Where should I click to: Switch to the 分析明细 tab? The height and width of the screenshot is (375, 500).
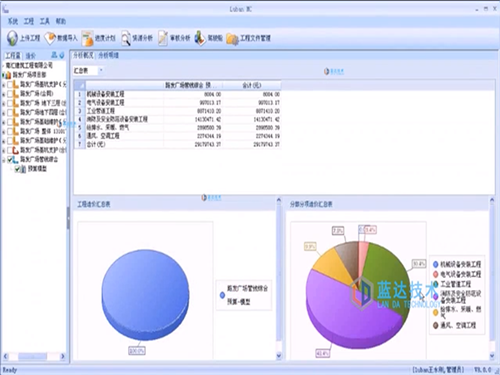click(108, 55)
